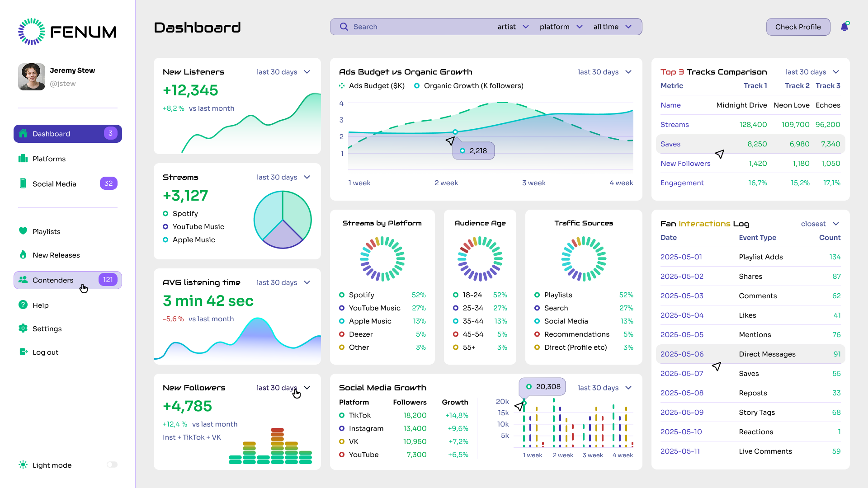
Task: Toggle Organic Growth legend marker
Action: tap(417, 86)
